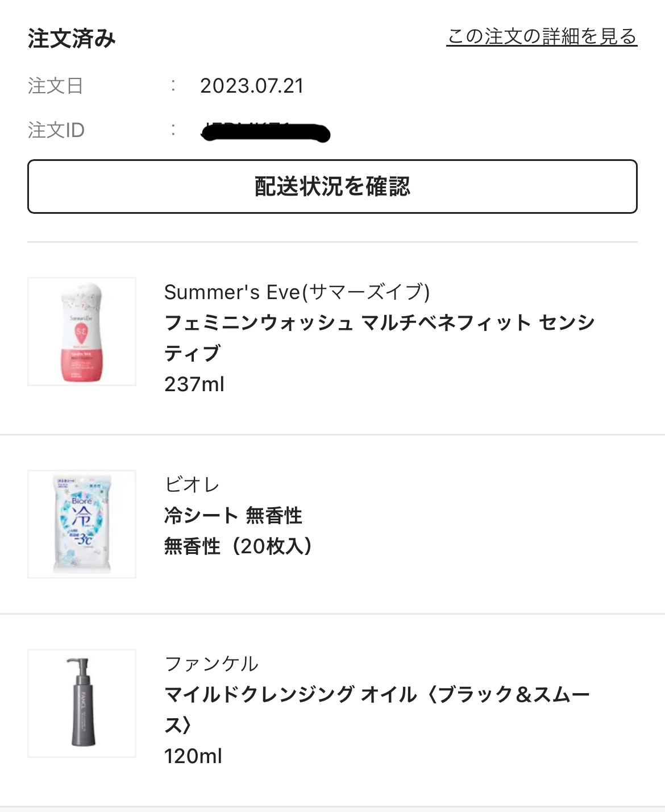The image size is (665, 812).
Task: Click the blacked-out order ID value
Action: point(266,132)
